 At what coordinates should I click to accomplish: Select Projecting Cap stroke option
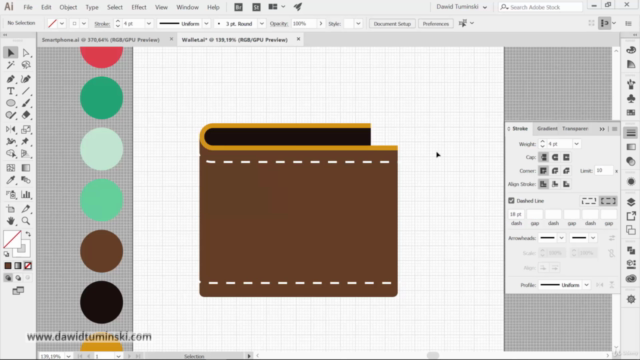click(x=567, y=157)
